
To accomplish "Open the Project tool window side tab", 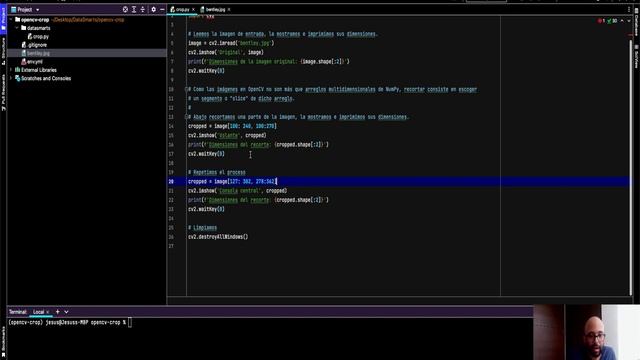I will [x=3, y=18].
